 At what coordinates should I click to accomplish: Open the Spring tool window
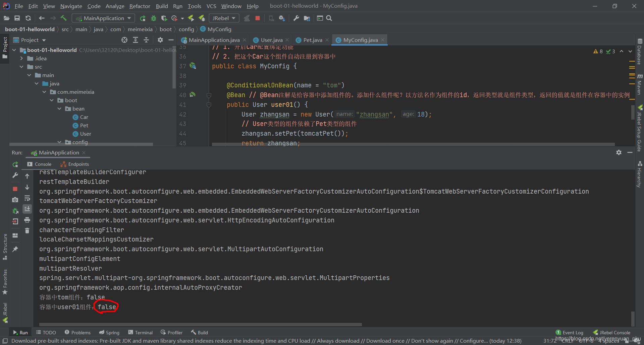[x=109, y=333]
